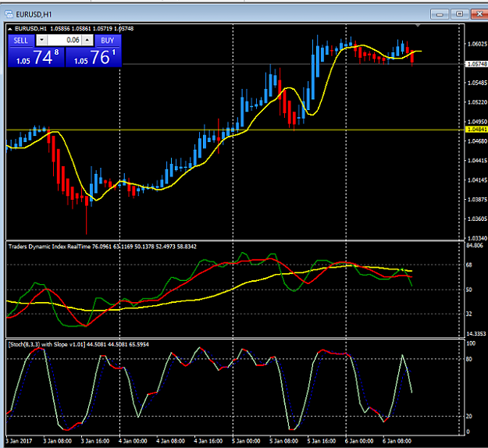Viewport: 488px width, 448px height.
Task: Click the buy price 1.05 76 tile
Action: coord(94,57)
